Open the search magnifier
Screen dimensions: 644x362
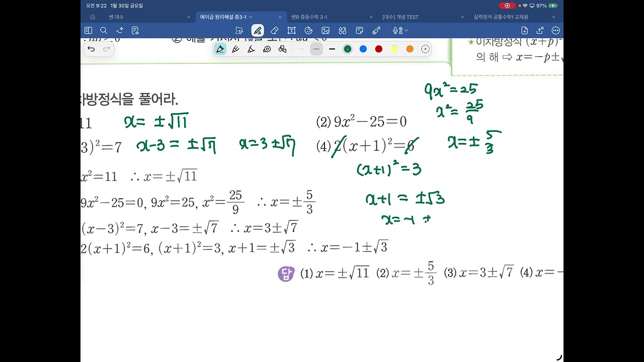(104, 31)
